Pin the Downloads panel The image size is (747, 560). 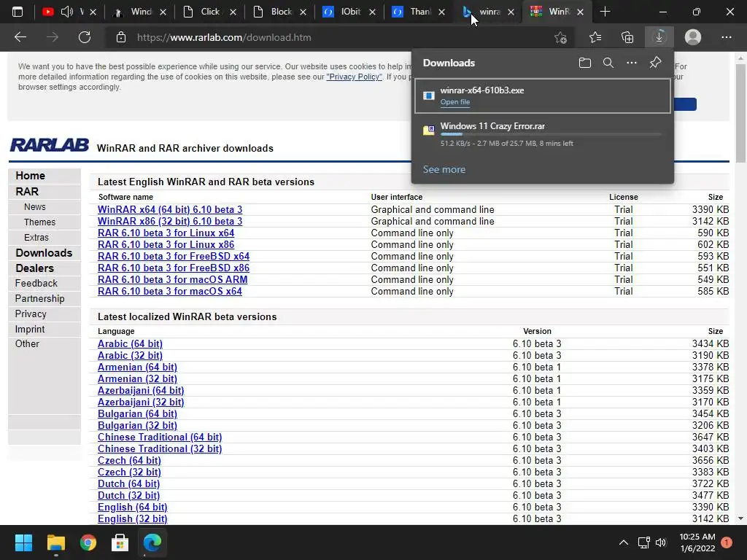pos(656,63)
